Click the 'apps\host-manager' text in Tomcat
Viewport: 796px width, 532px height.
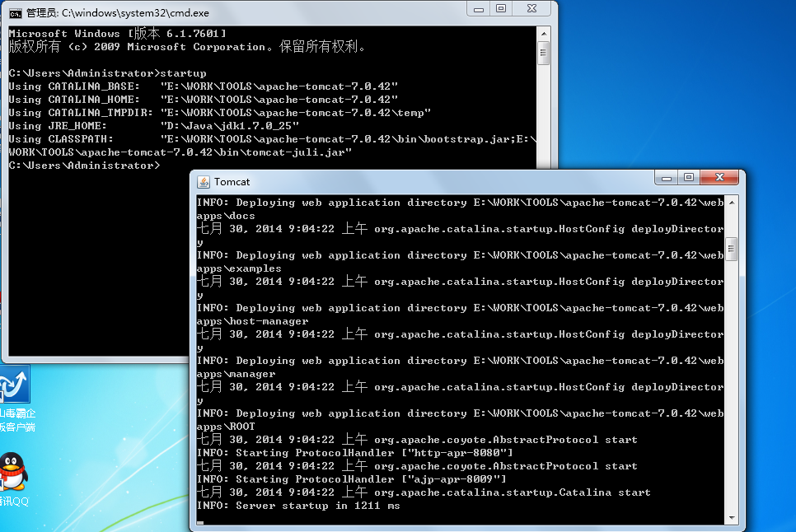[252, 321]
